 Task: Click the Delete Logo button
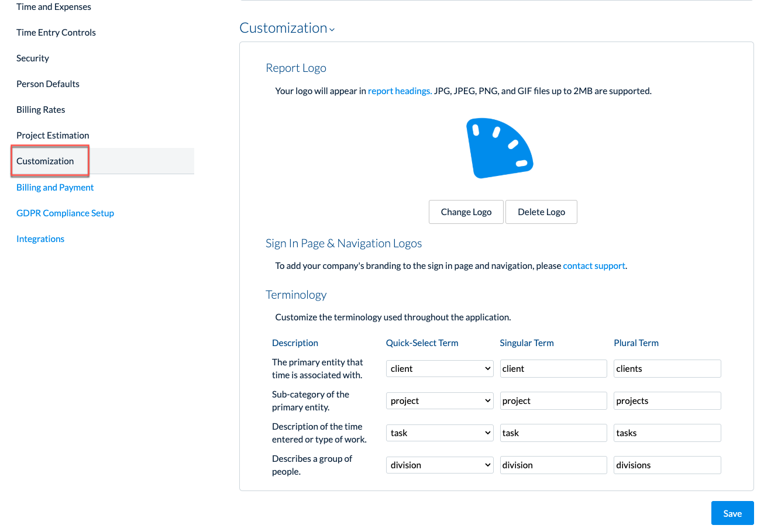pyautogui.click(x=541, y=212)
